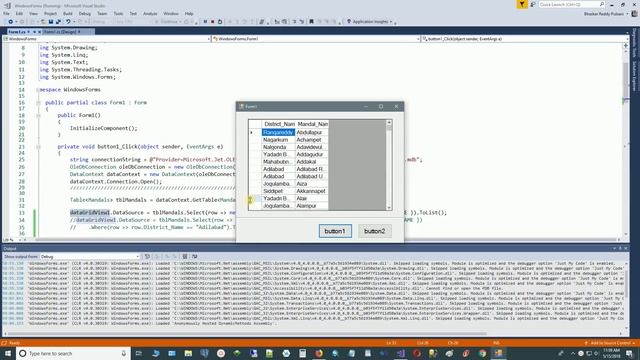
Task: Open the action center notification icon
Action: [629, 353]
